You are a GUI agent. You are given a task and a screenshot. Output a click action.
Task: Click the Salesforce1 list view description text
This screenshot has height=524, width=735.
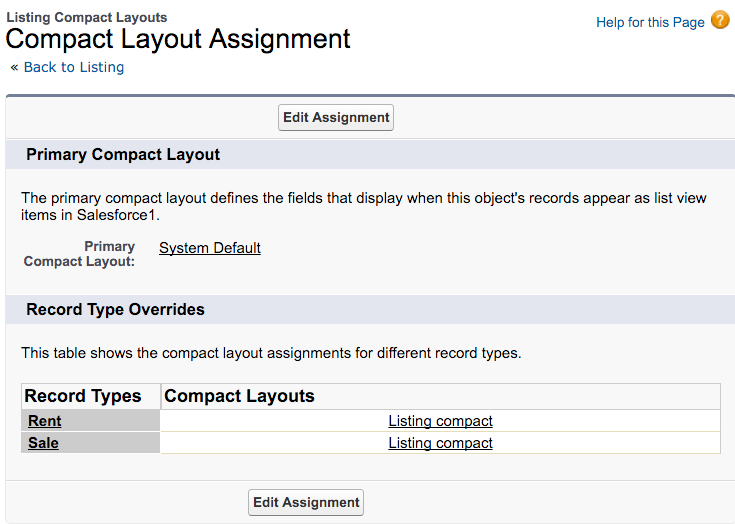click(364, 207)
